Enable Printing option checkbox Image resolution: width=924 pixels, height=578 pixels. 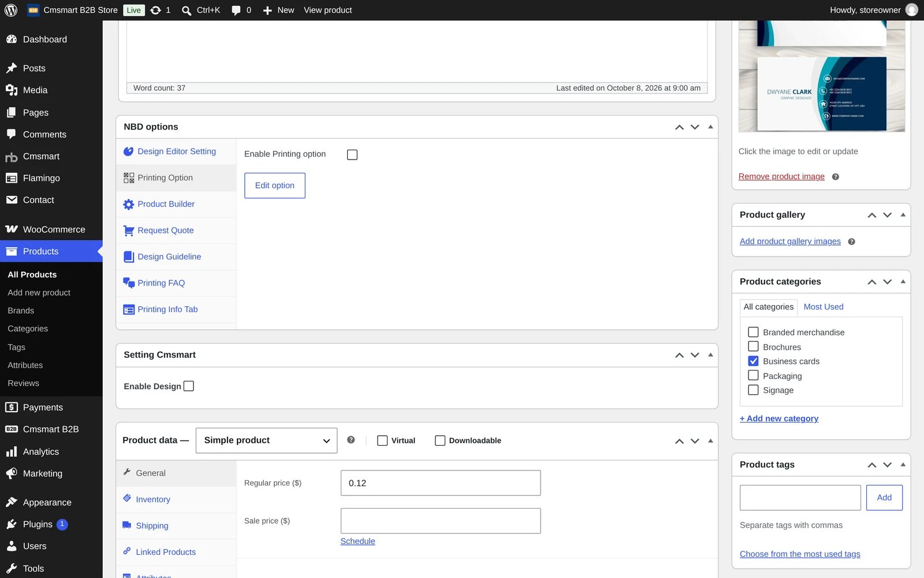(352, 154)
